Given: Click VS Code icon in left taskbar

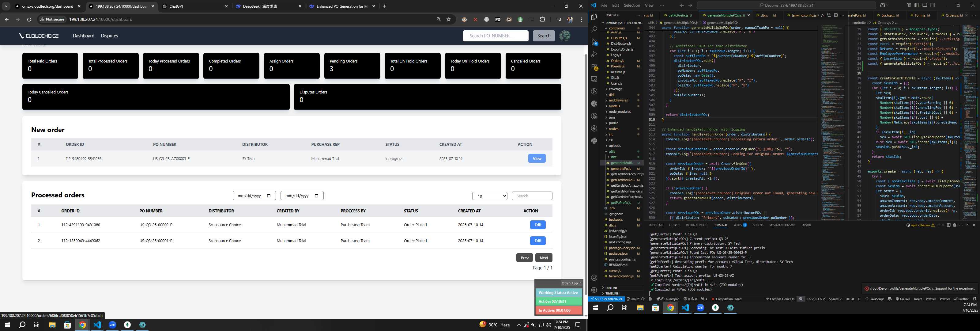Looking at the screenshot, I should tap(97, 325).
